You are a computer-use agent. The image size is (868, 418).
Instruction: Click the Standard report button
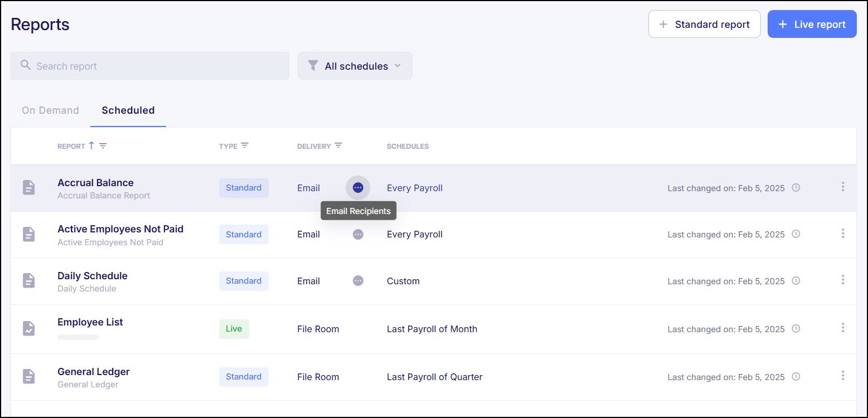coord(704,24)
